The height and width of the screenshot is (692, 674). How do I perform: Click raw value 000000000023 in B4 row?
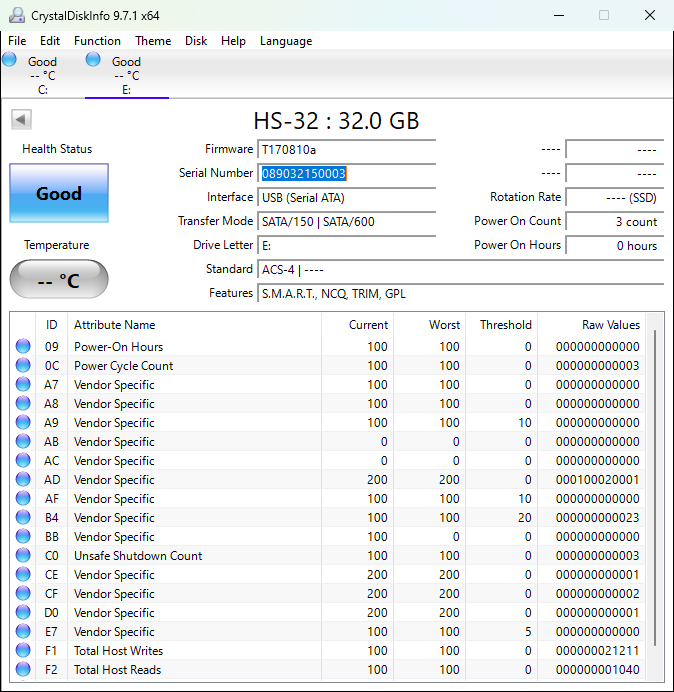pos(597,517)
